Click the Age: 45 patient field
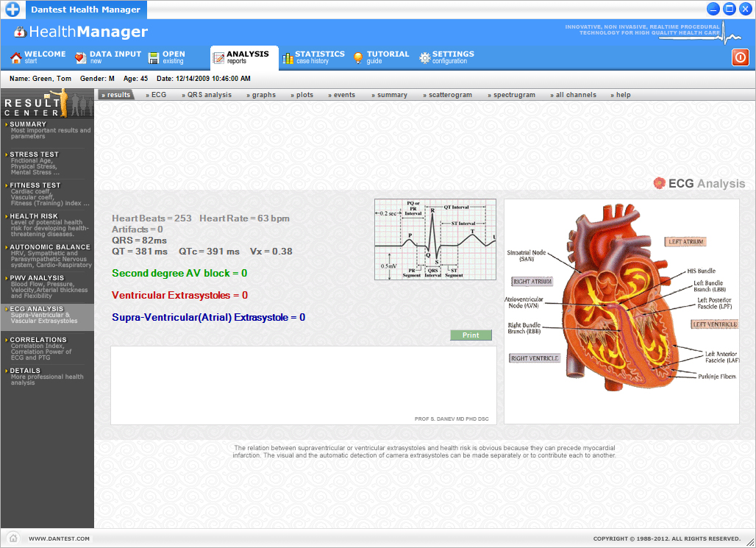 [135, 79]
